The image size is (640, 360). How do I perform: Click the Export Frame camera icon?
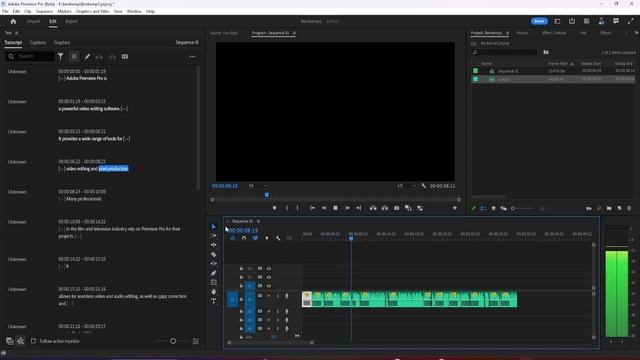click(396, 208)
